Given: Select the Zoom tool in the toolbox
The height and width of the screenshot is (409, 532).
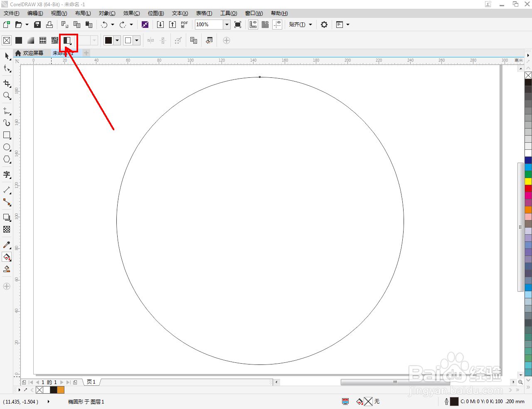Looking at the screenshot, I should (7, 96).
